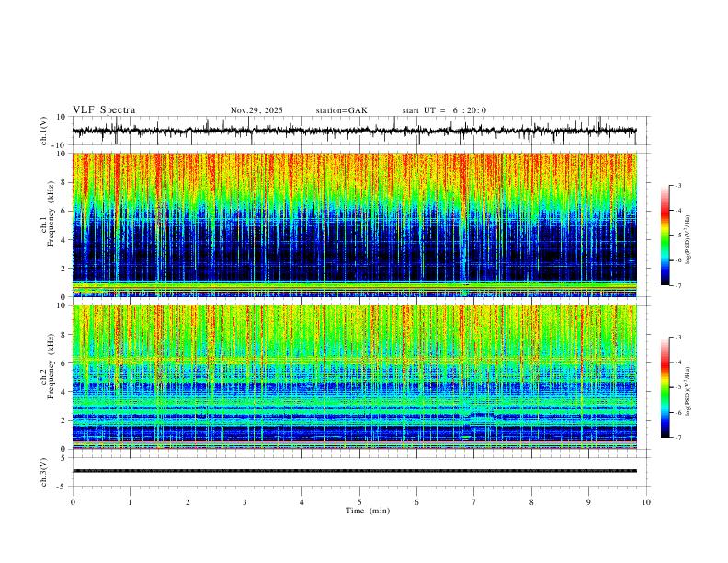Click time axis tick label "5"
728x563 pixels.
359,502
